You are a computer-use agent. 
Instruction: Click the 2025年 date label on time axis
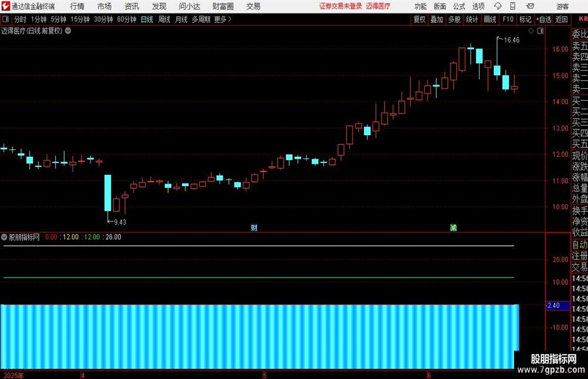click(14, 375)
